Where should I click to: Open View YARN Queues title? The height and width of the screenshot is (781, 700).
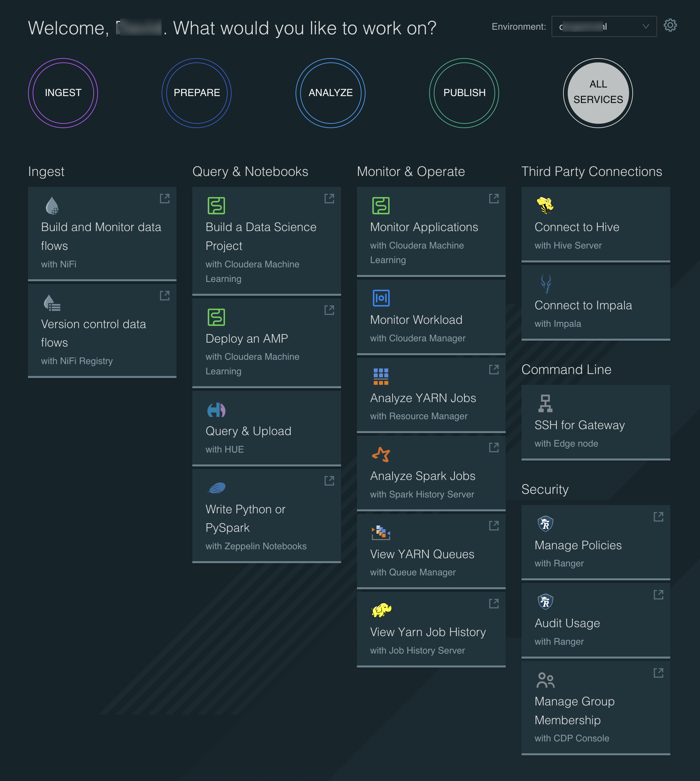422,554
